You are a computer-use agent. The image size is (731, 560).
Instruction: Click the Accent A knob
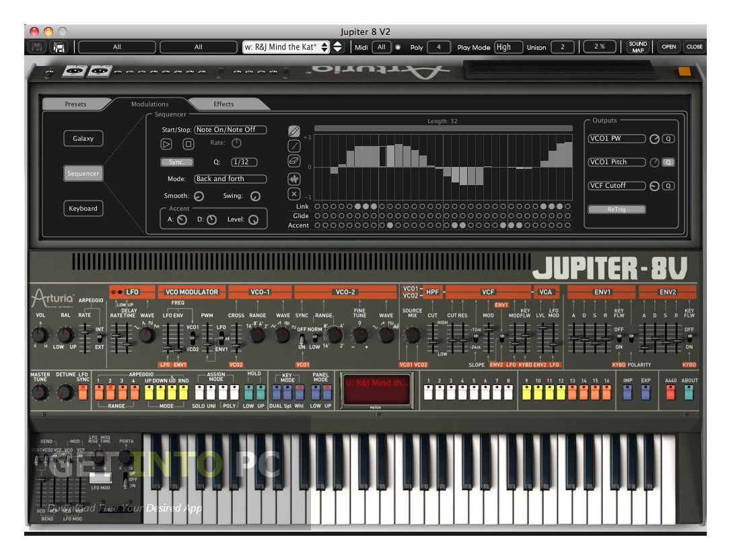182,219
